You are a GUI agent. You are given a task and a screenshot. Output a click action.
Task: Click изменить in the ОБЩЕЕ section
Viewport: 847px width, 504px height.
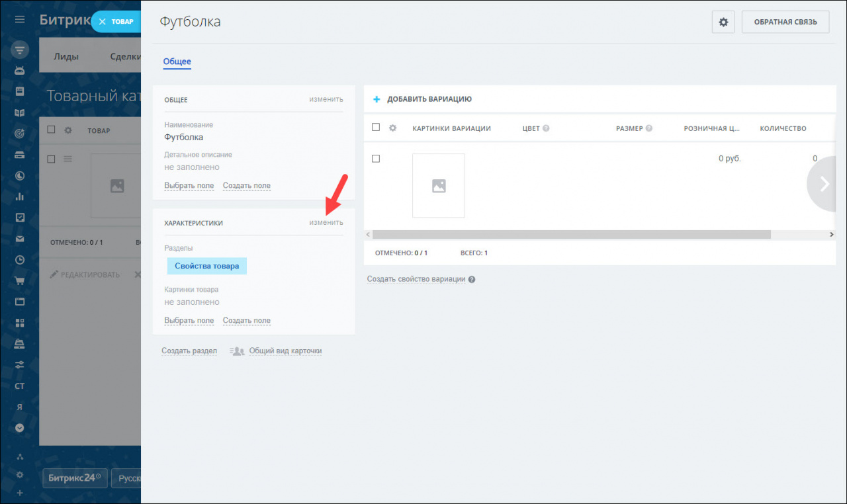tap(326, 99)
